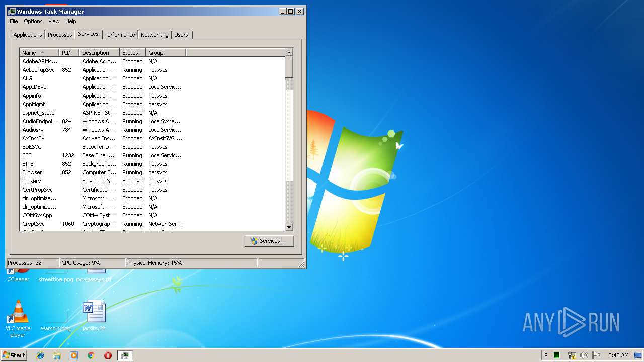Click the clock showing 3:40 AM

pos(618,355)
